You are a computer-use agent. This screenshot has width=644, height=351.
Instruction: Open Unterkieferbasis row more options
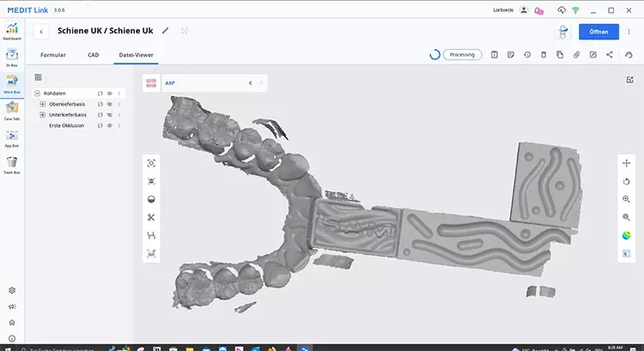pyautogui.click(x=119, y=115)
